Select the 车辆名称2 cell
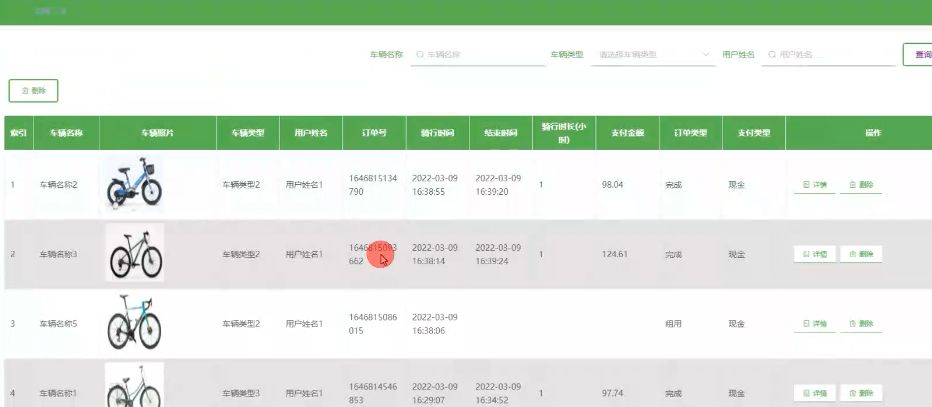This screenshot has height=407, width=932. pos(59,185)
